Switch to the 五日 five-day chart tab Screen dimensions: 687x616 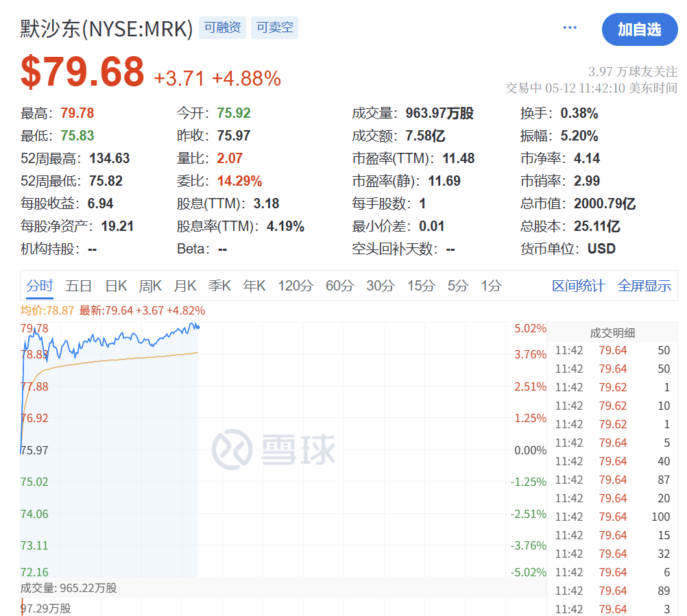click(x=79, y=286)
